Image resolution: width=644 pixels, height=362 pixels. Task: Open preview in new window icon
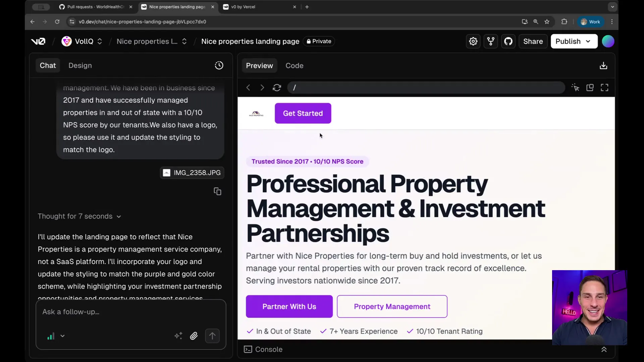click(590, 87)
